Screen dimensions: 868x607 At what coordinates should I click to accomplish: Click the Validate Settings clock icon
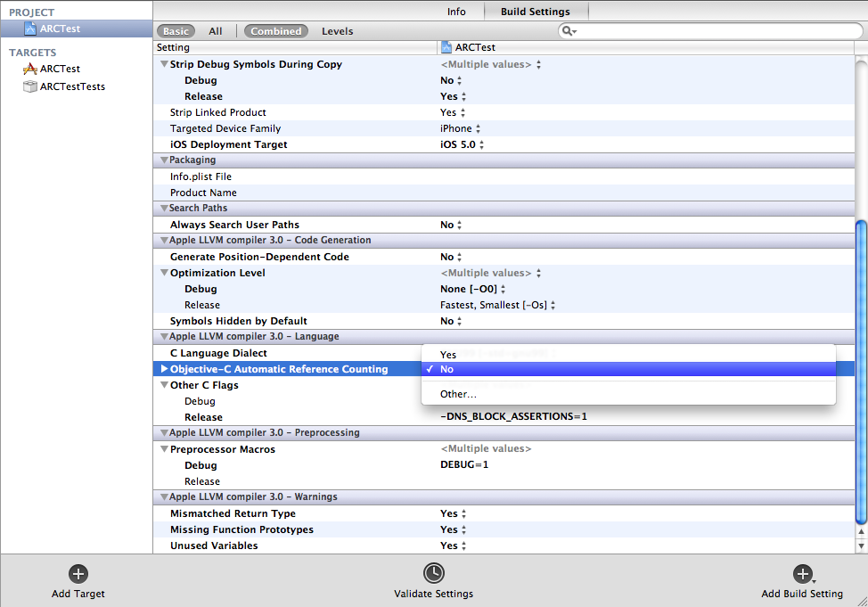(x=433, y=573)
